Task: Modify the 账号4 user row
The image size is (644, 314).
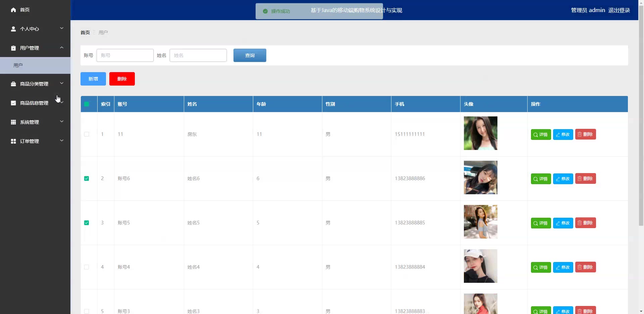Action: [x=563, y=267]
